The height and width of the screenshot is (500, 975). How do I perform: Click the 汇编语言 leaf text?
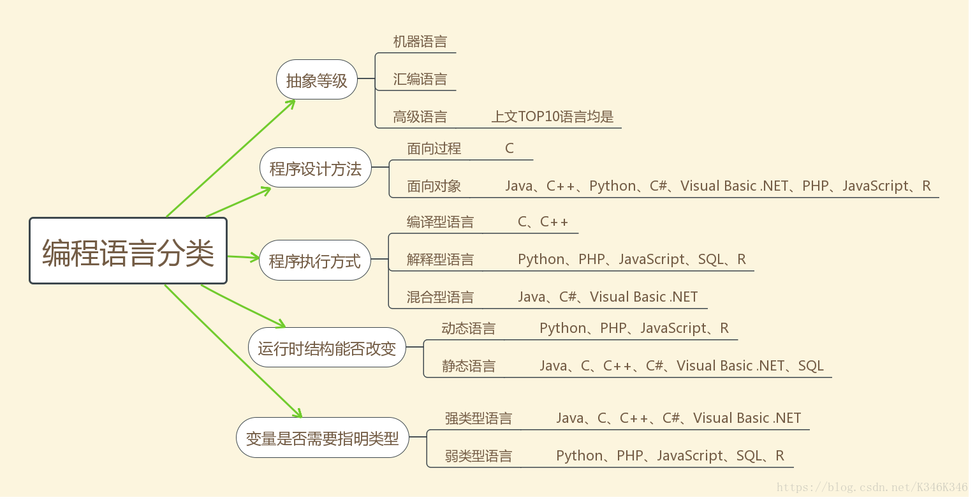420,79
